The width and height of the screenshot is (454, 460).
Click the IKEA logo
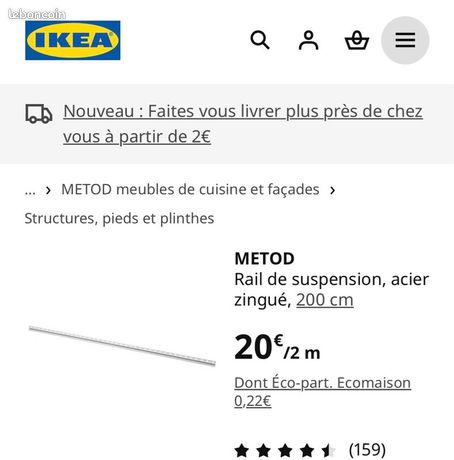pyautogui.click(x=73, y=40)
